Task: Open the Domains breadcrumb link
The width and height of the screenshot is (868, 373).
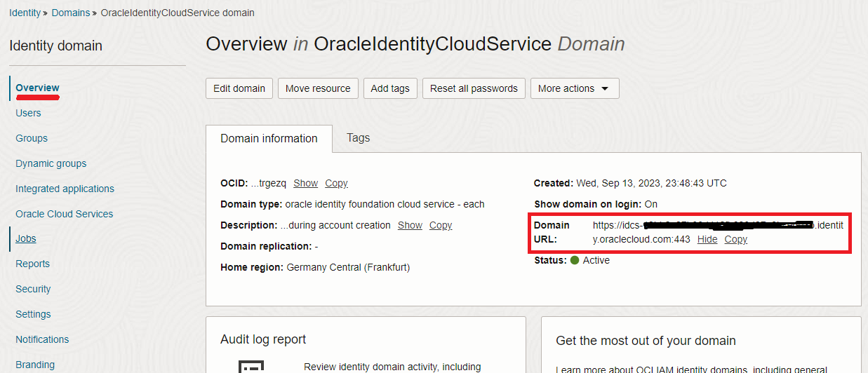Action: [70, 13]
